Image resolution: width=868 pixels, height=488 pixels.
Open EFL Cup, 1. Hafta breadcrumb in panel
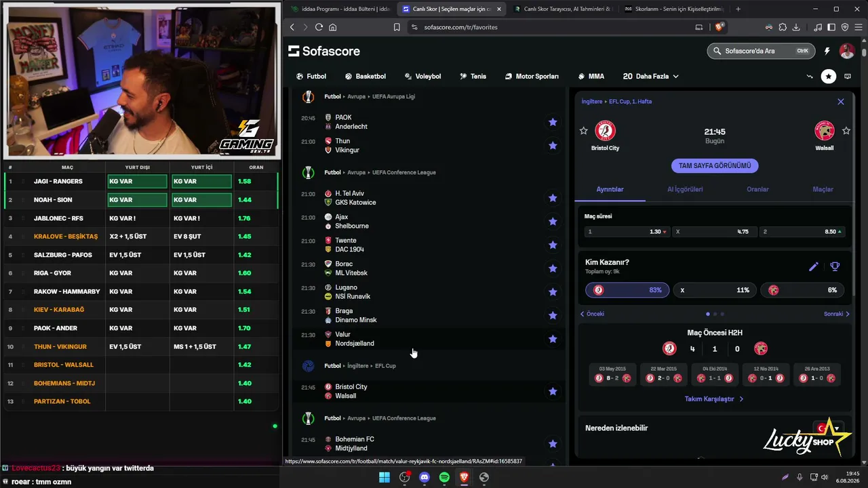(630, 102)
